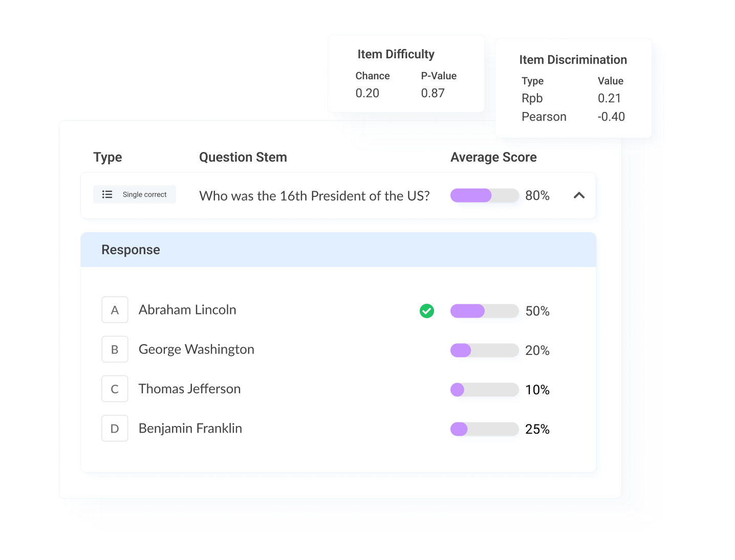Viewport: 735px width, 560px height.
Task: Select the Response section header
Action: point(131,250)
